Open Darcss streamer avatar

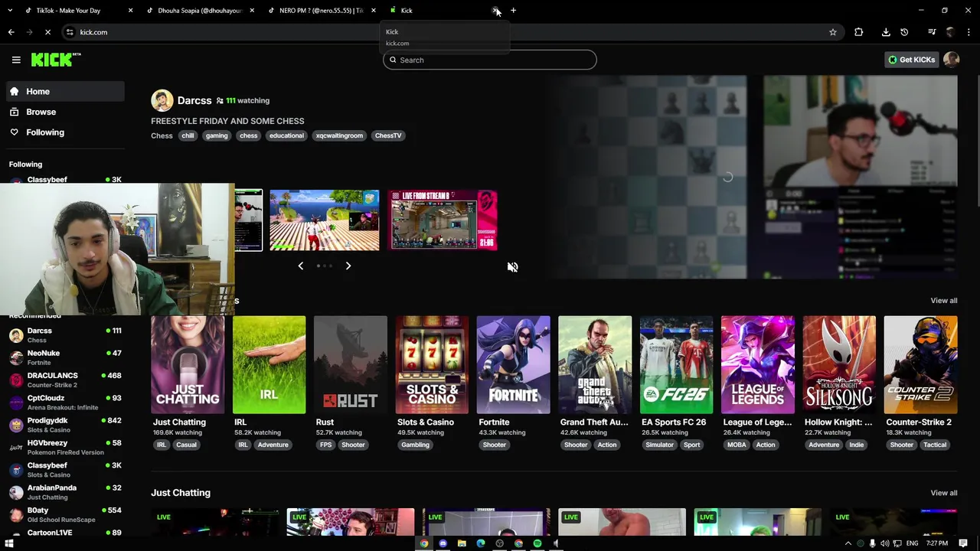tap(162, 100)
